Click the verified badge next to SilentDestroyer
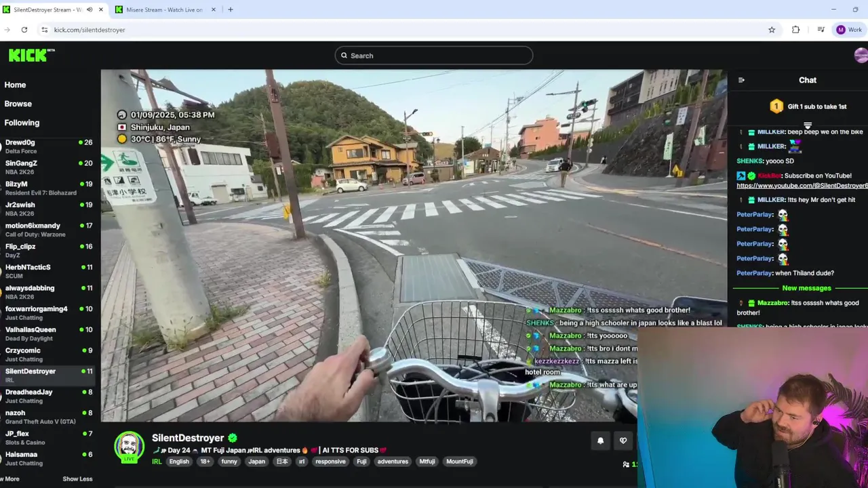868x488 pixels. coord(233,438)
